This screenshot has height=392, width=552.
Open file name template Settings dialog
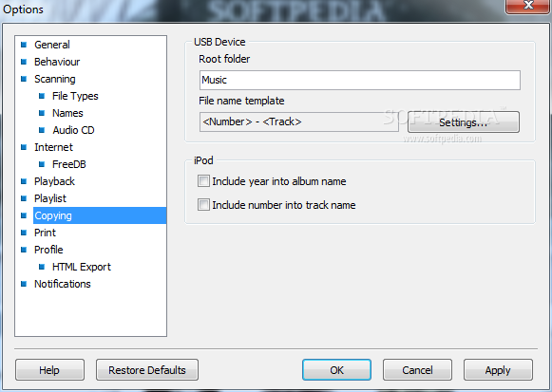464,122
